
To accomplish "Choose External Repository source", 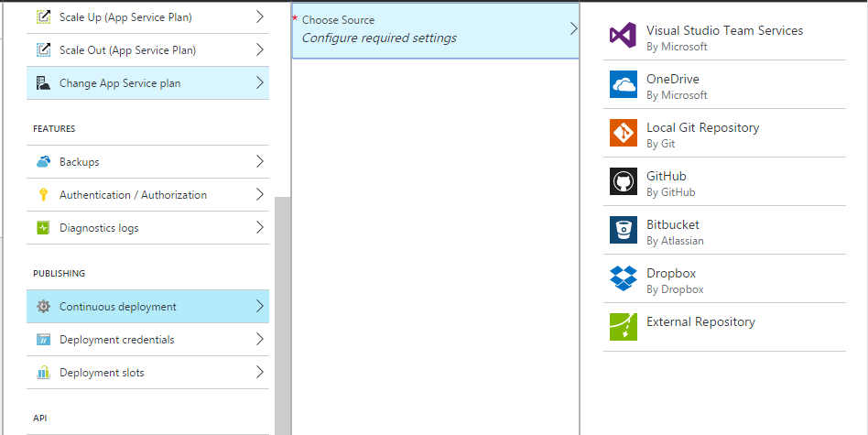I will coord(724,327).
